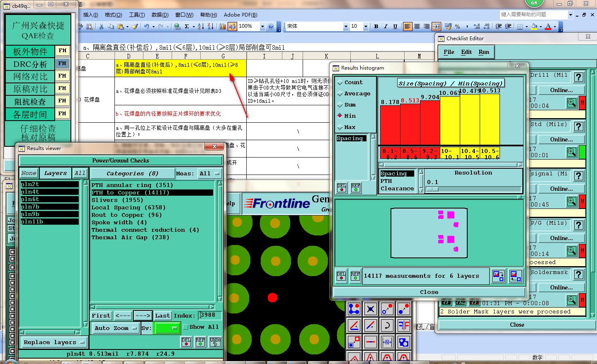The width and height of the screenshot is (597, 364).
Task: Toggle Italic formatting in Excel
Action: click(386, 26)
